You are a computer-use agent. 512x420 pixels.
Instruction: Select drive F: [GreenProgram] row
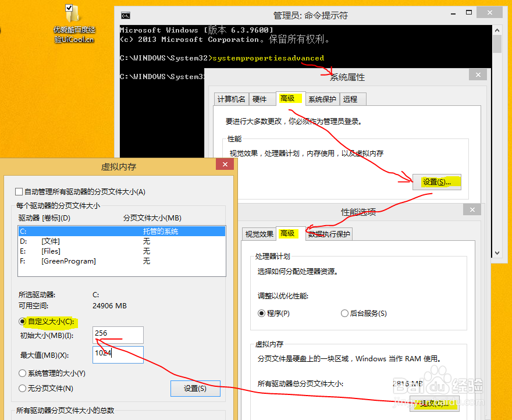tap(122, 261)
